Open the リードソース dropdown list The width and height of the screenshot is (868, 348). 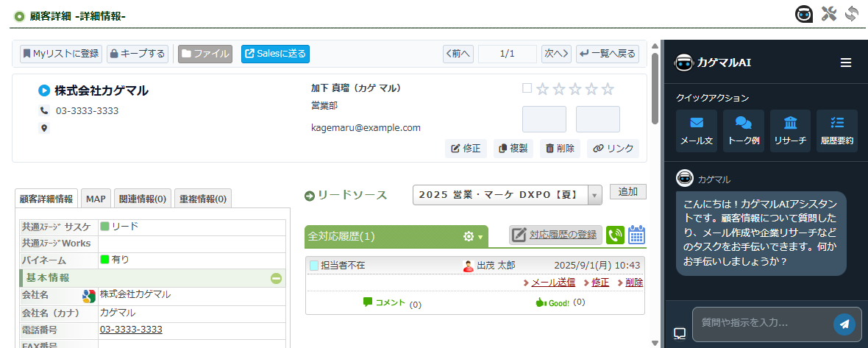[x=595, y=194]
